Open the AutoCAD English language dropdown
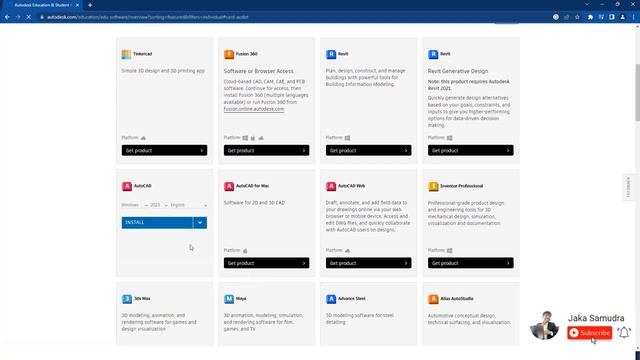 [189, 205]
